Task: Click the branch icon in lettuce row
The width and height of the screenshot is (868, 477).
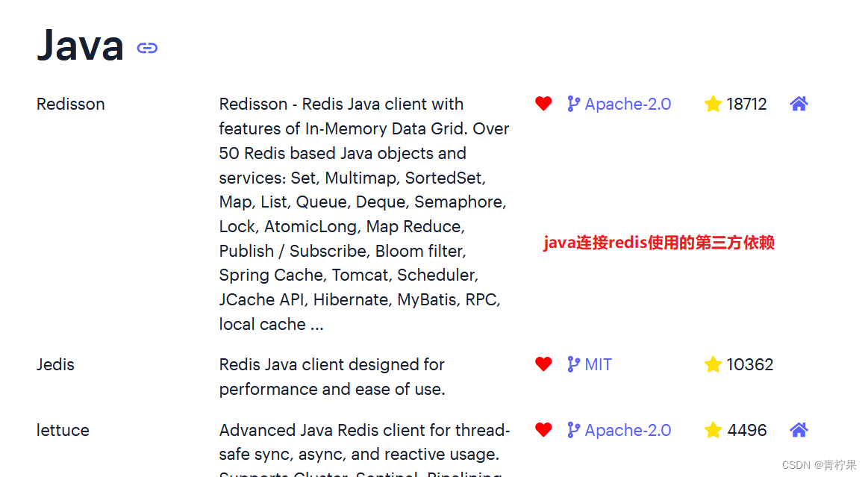Action: click(573, 430)
